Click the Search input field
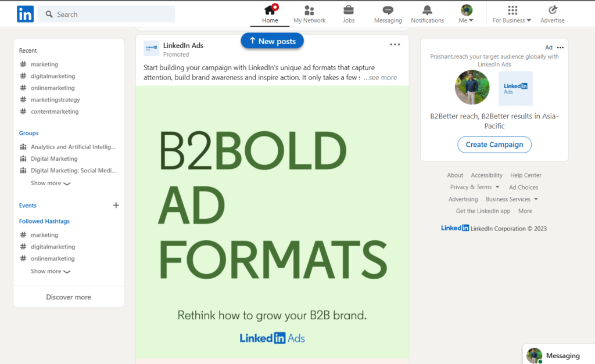The height and width of the screenshot is (364, 595). 106,14
